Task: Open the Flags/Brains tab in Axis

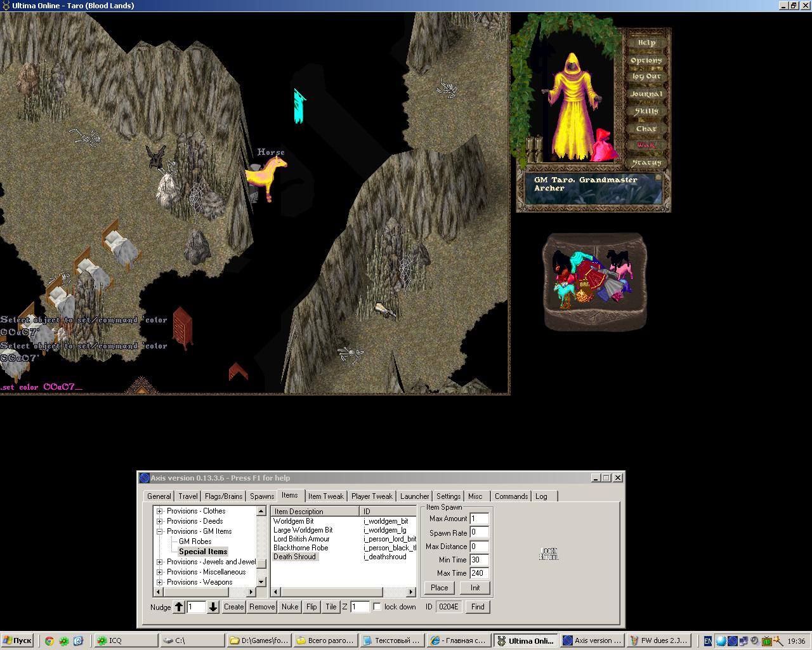Action: [224, 496]
